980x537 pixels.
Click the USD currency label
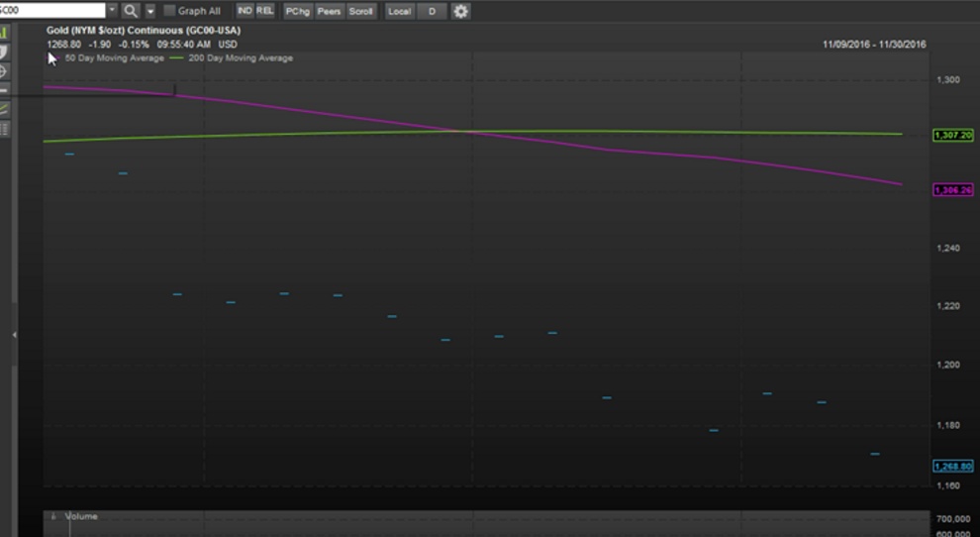coord(228,45)
